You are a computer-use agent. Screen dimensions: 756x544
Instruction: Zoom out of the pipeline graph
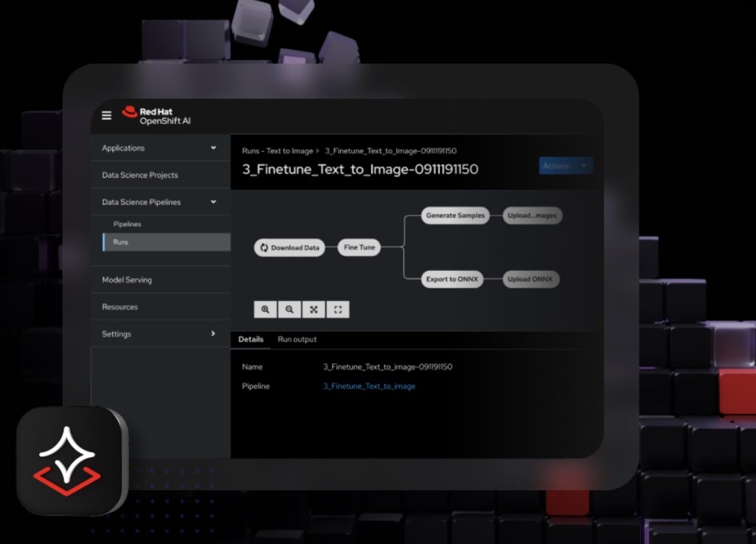point(289,310)
